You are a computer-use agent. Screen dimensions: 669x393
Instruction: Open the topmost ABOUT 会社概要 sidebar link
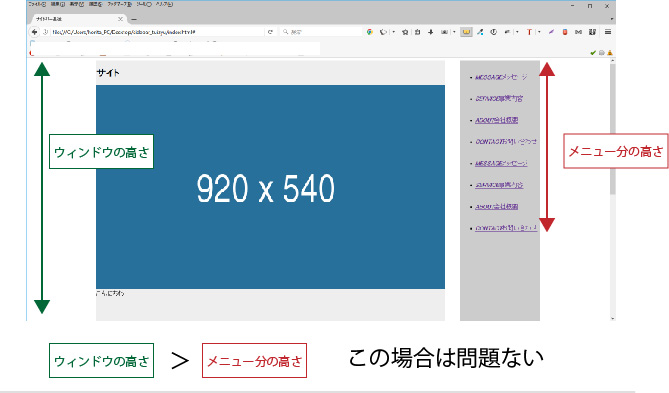[497, 120]
